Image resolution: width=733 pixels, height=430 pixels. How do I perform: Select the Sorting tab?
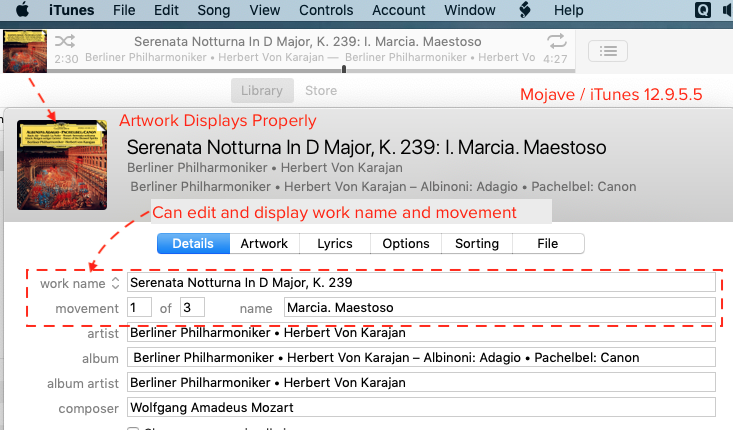pyautogui.click(x=477, y=244)
